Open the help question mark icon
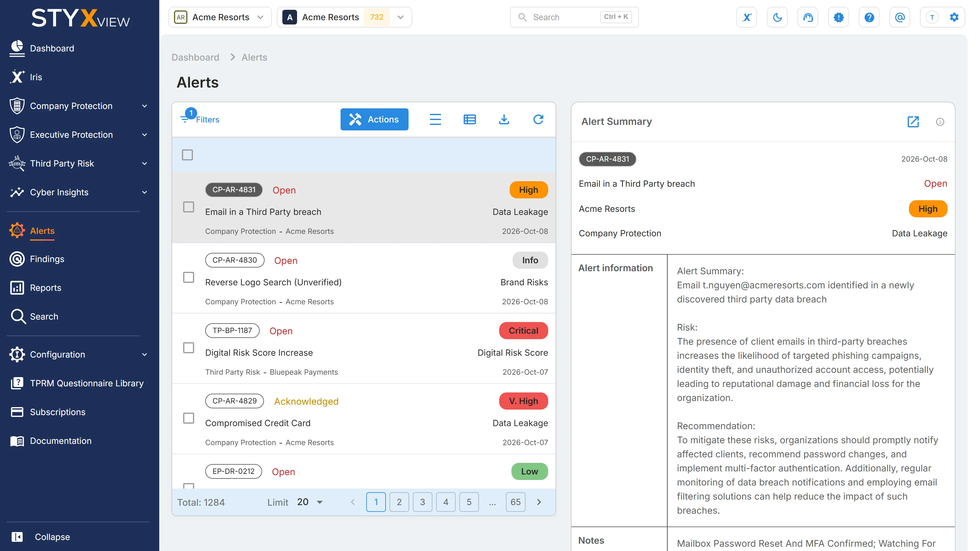Viewport: 980px width, 551px height. click(x=869, y=17)
